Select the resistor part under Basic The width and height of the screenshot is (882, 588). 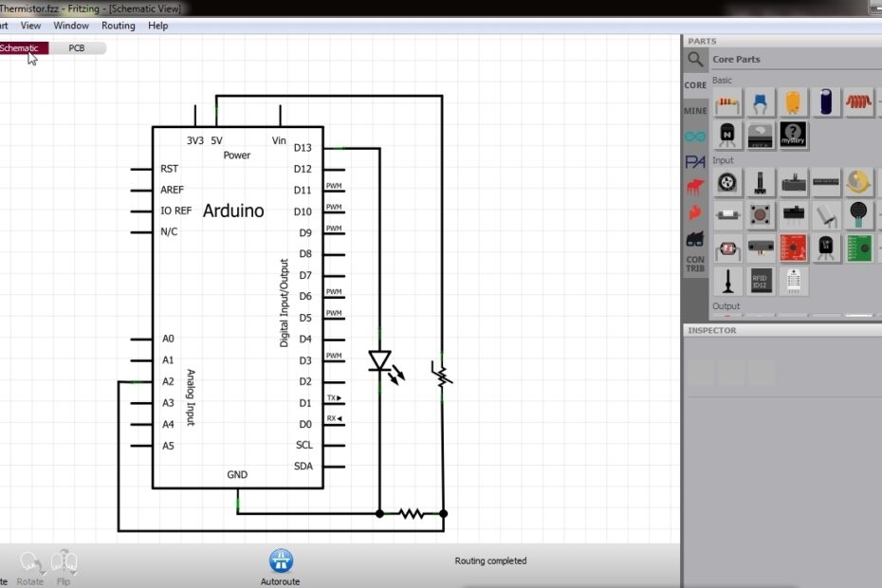726,102
